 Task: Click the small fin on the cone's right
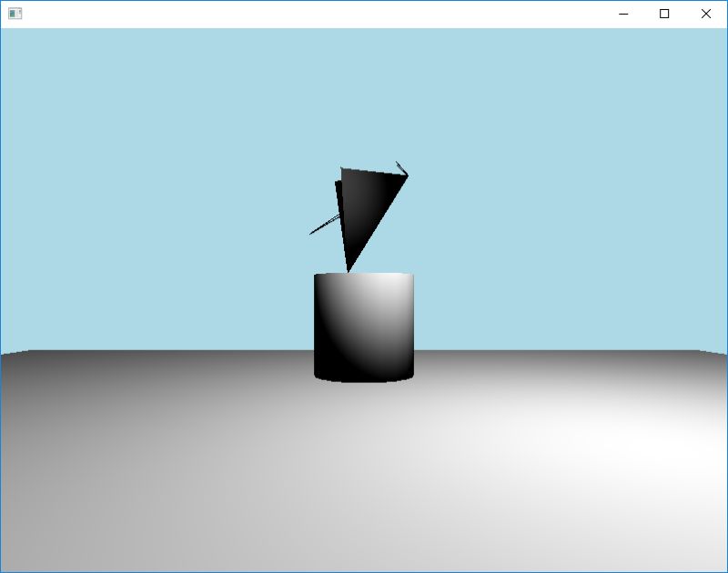pos(400,168)
